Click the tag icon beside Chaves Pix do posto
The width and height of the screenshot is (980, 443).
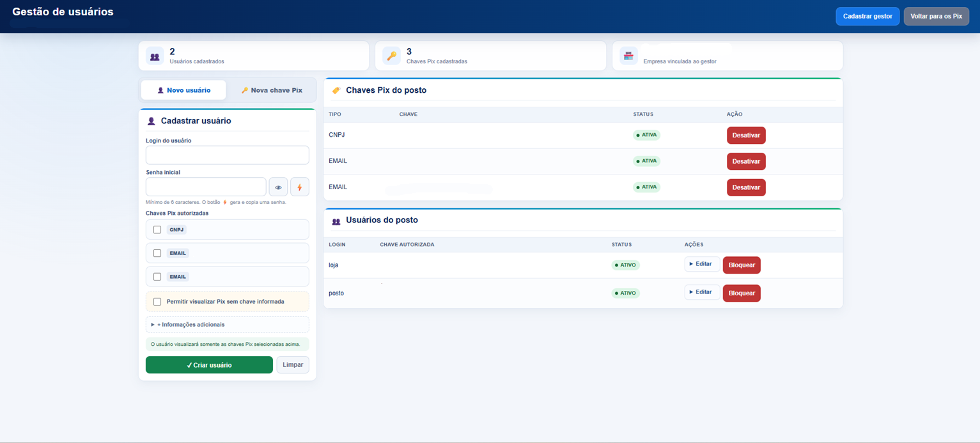tap(336, 91)
